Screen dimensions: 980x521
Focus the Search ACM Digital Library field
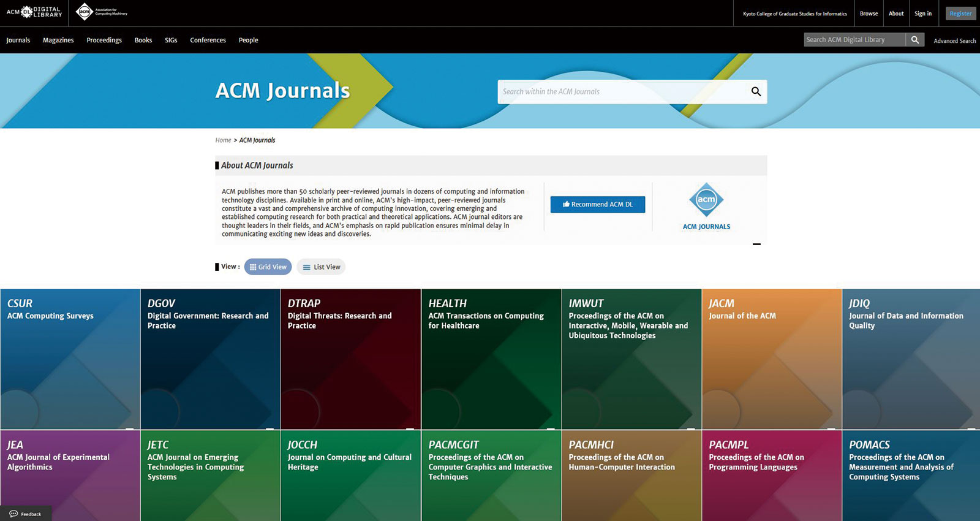click(x=854, y=40)
